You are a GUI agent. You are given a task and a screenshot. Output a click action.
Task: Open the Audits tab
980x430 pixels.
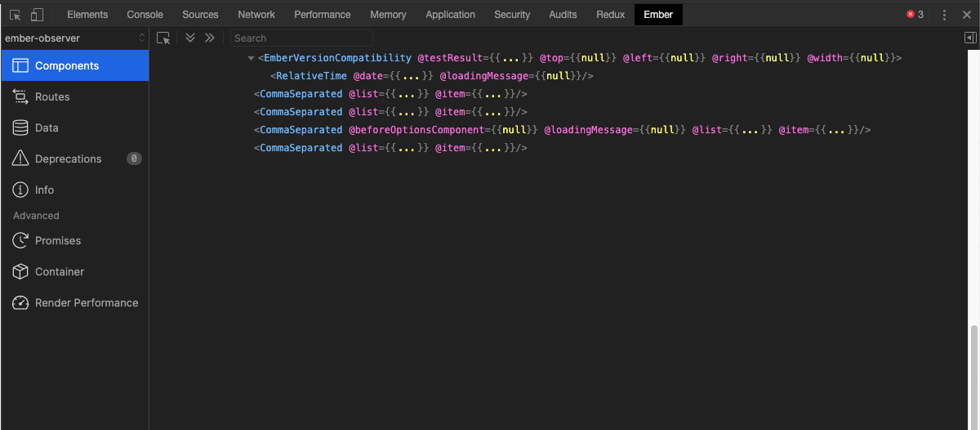[563, 15]
